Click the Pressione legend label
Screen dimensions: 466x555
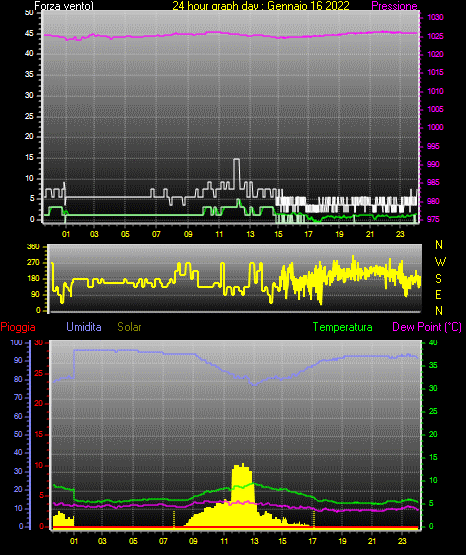(x=394, y=6)
